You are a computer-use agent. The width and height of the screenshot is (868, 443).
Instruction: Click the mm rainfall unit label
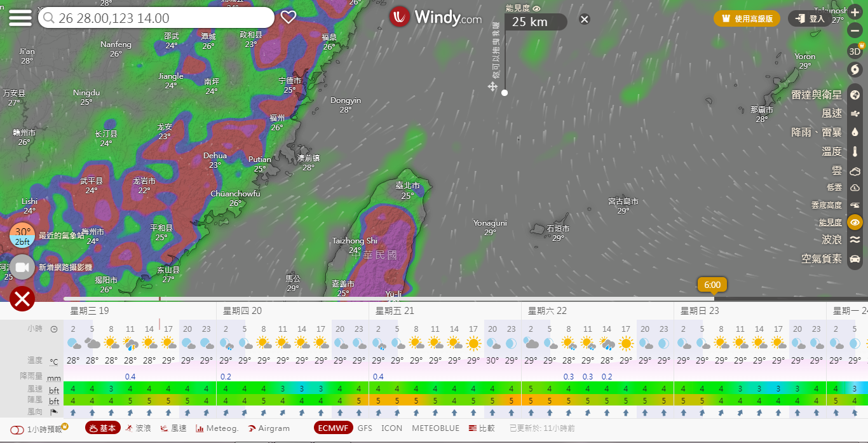54,377
